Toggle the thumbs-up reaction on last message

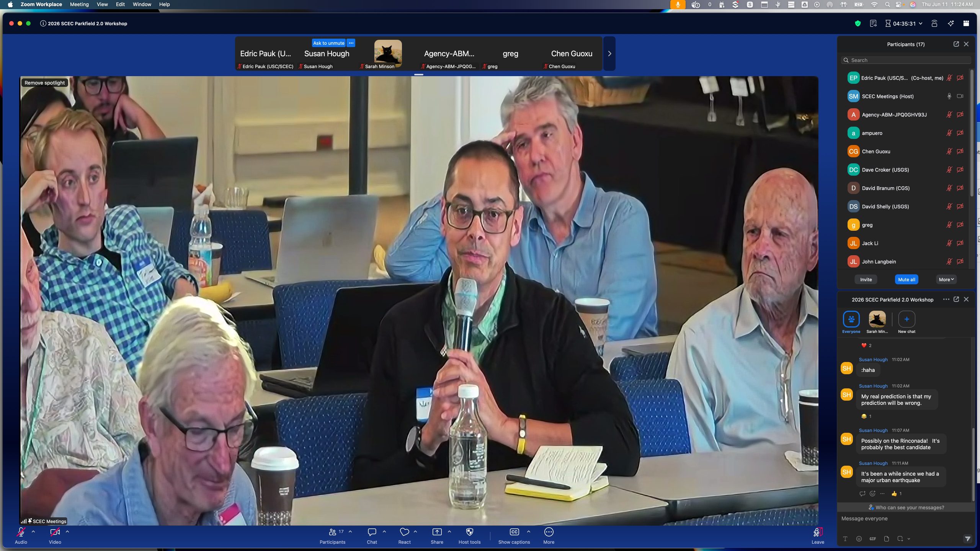click(x=896, y=494)
